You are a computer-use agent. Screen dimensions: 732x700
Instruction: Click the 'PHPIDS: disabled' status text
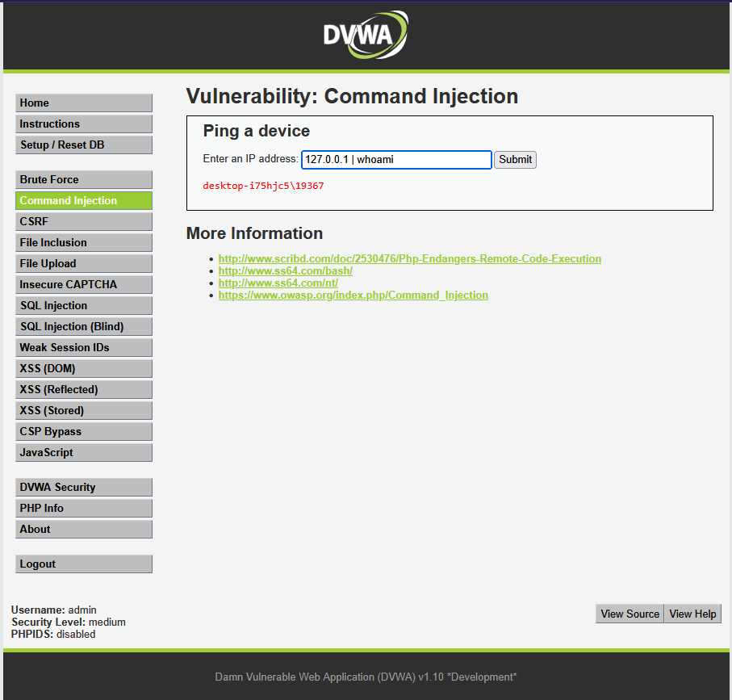pos(53,634)
